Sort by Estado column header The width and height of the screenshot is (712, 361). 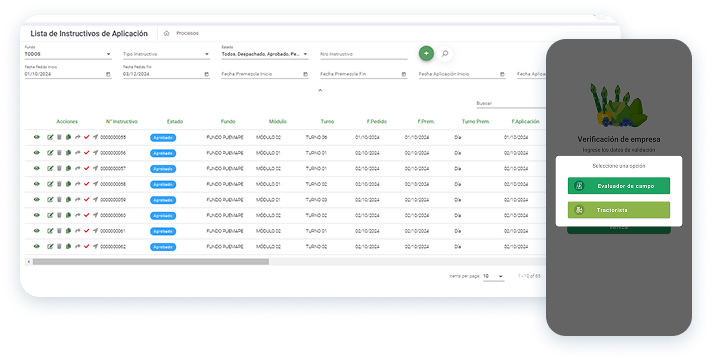(x=175, y=122)
